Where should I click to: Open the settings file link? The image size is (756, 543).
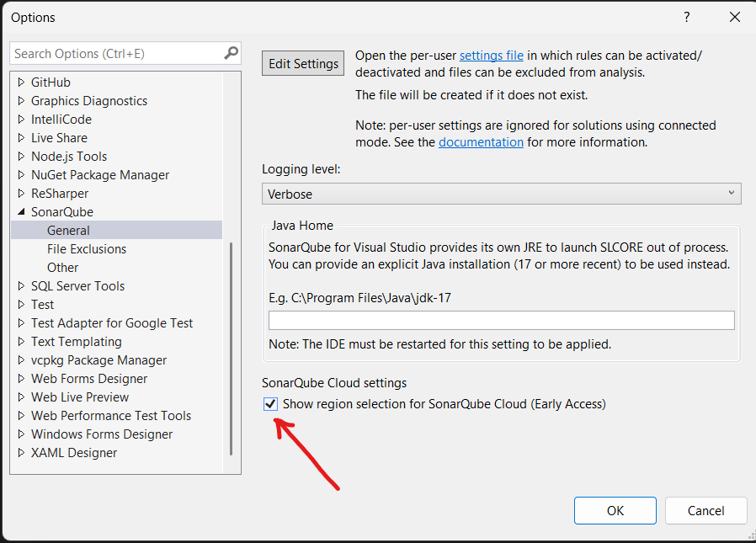pyautogui.click(x=492, y=56)
